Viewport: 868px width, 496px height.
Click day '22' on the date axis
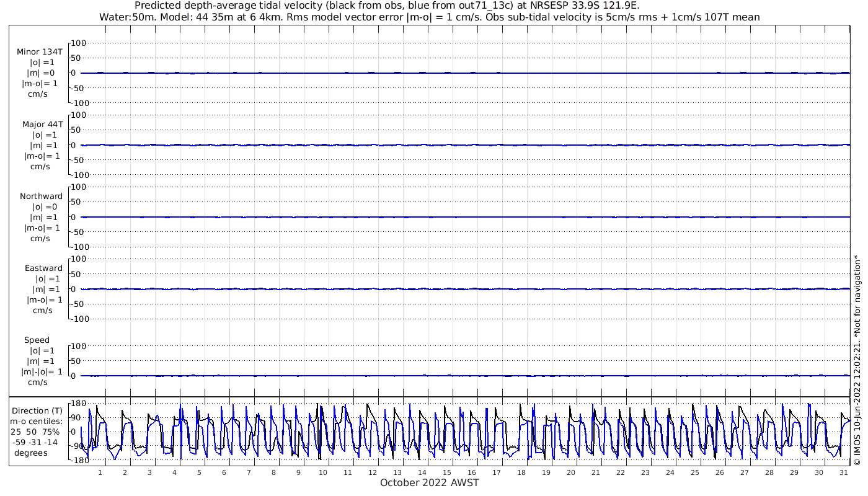point(621,472)
